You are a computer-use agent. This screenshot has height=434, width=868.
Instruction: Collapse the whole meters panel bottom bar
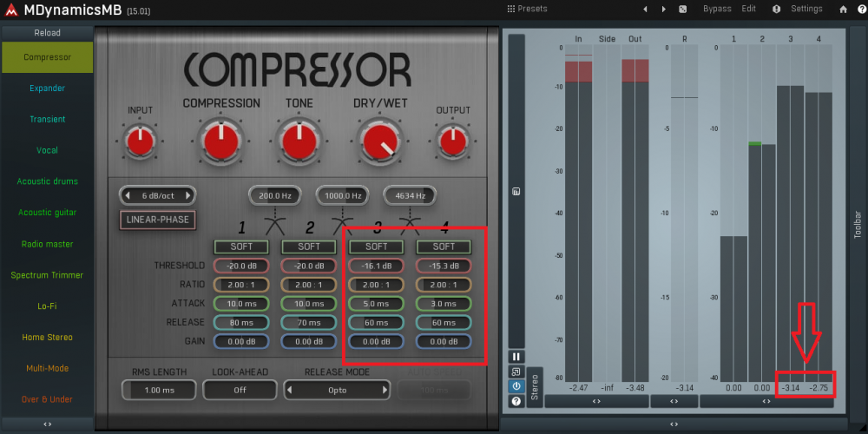tap(674, 424)
